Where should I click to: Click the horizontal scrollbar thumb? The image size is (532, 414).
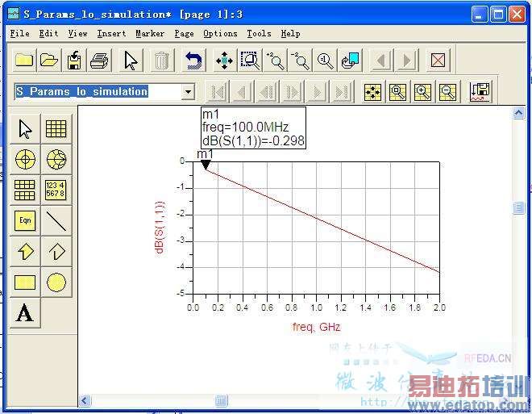(221, 401)
